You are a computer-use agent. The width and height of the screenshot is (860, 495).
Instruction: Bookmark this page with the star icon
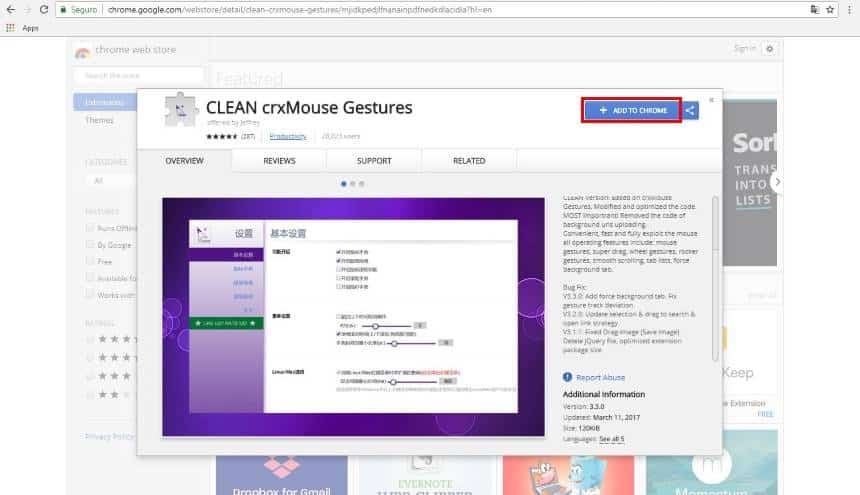click(x=830, y=9)
